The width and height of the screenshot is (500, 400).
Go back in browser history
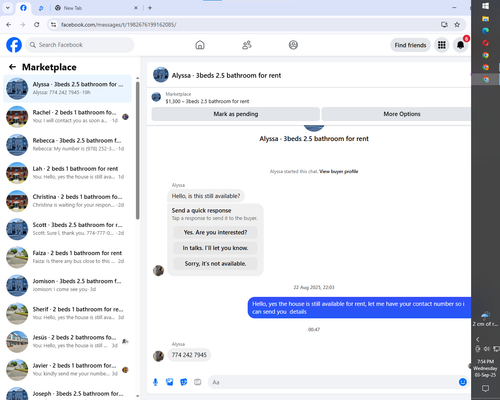[x=9, y=24]
